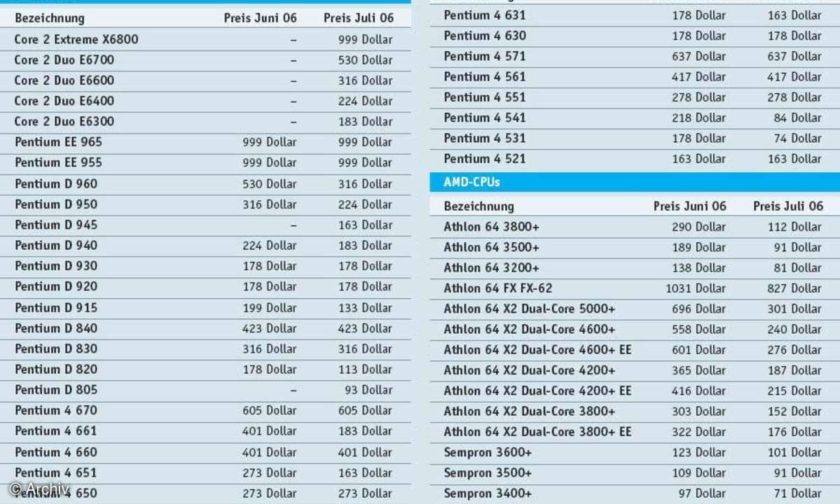Pick the "Core 2 Duo E6400" entry name

64,101
